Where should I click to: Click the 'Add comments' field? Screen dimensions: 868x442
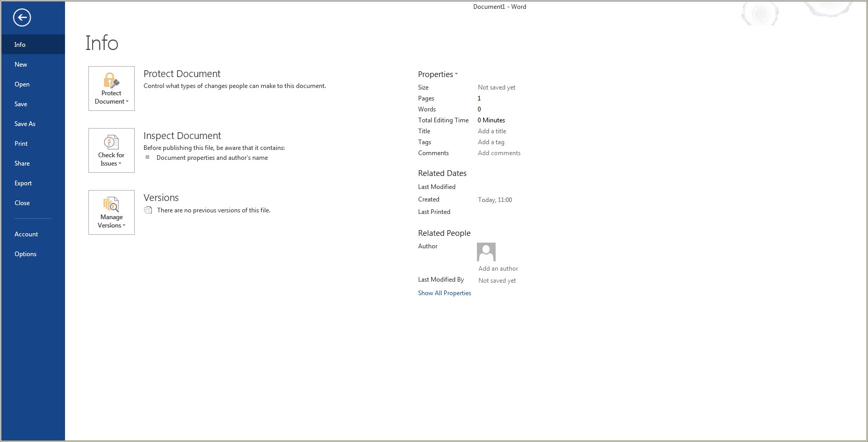(499, 153)
